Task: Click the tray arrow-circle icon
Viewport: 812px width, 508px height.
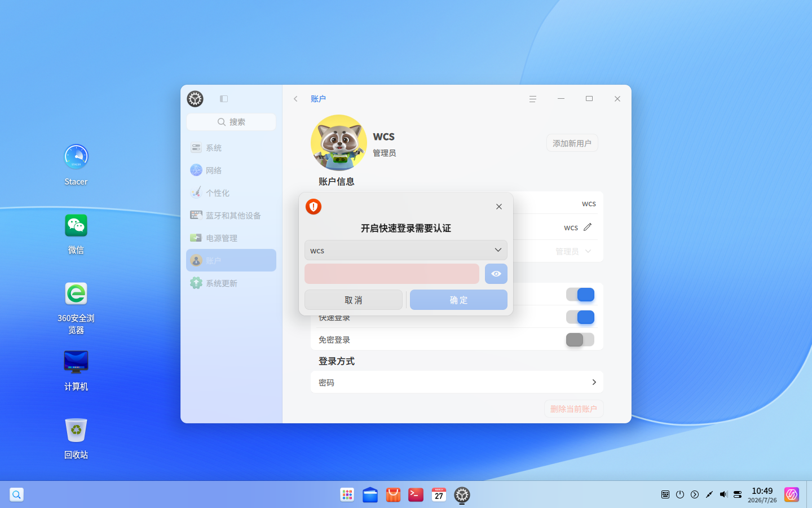Action: [x=695, y=494]
